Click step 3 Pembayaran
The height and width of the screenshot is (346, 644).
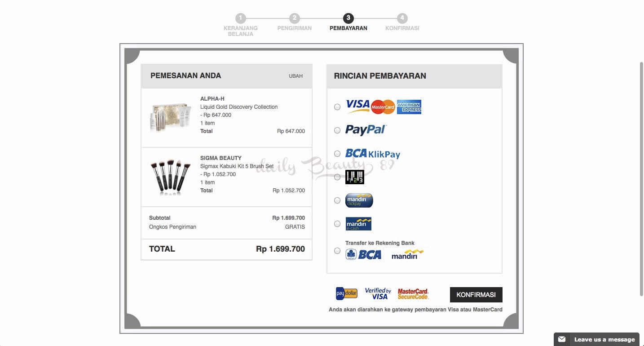pyautogui.click(x=348, y=22)
